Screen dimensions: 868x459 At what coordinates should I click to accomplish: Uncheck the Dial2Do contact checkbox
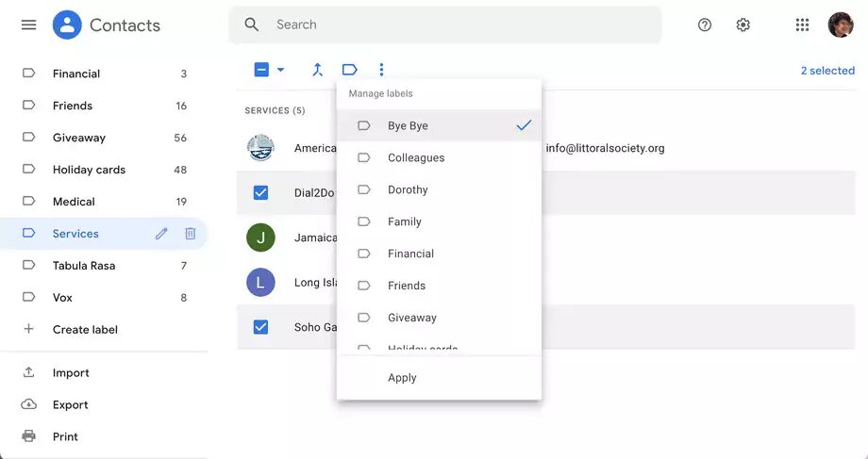tap(260, 193)
